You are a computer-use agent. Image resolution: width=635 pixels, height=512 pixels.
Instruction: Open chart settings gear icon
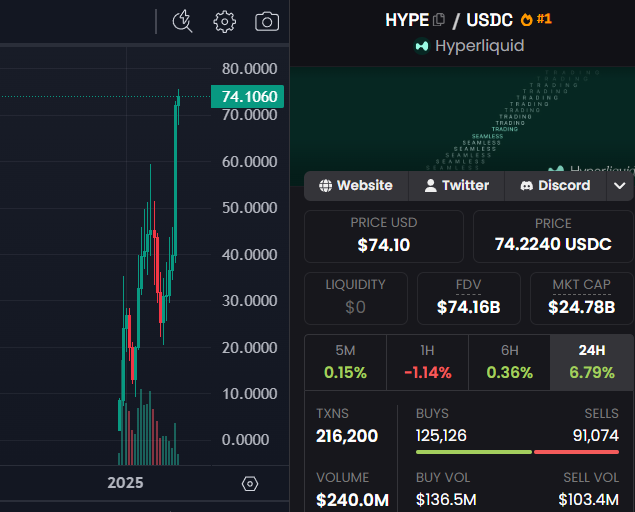click(224, 21)
